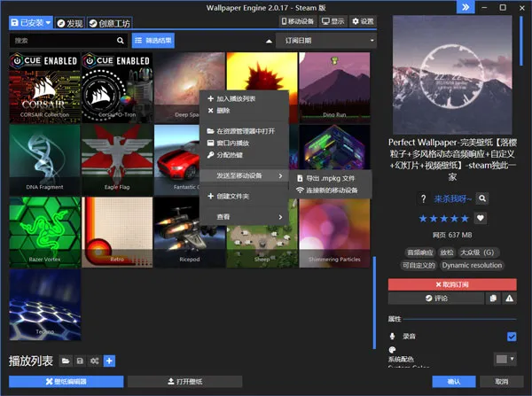
Task: Open playlist settings gears icon
Action: click(94, 361)
